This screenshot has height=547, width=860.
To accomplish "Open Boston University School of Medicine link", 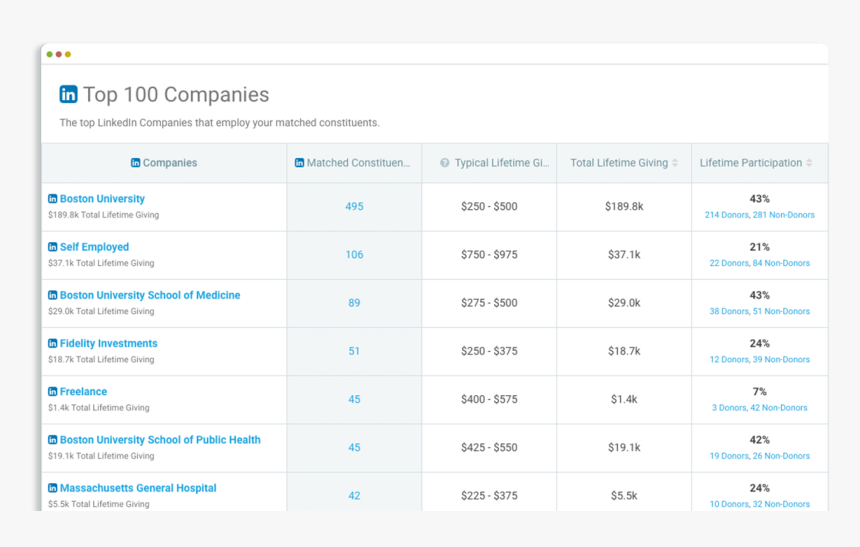I will [150, 295].
